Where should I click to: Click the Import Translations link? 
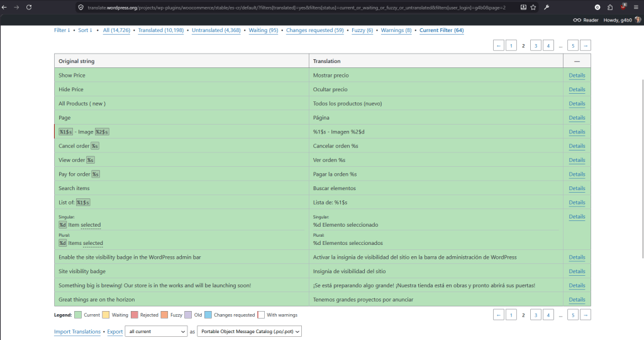[x=77, y=332]
